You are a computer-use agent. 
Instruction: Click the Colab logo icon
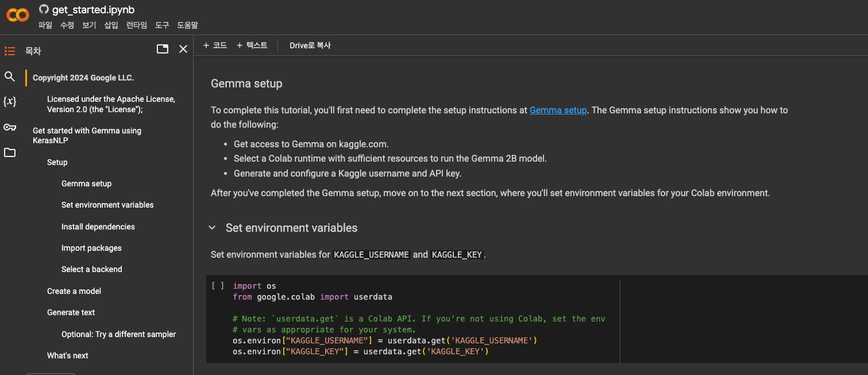[x=18, y=15]
